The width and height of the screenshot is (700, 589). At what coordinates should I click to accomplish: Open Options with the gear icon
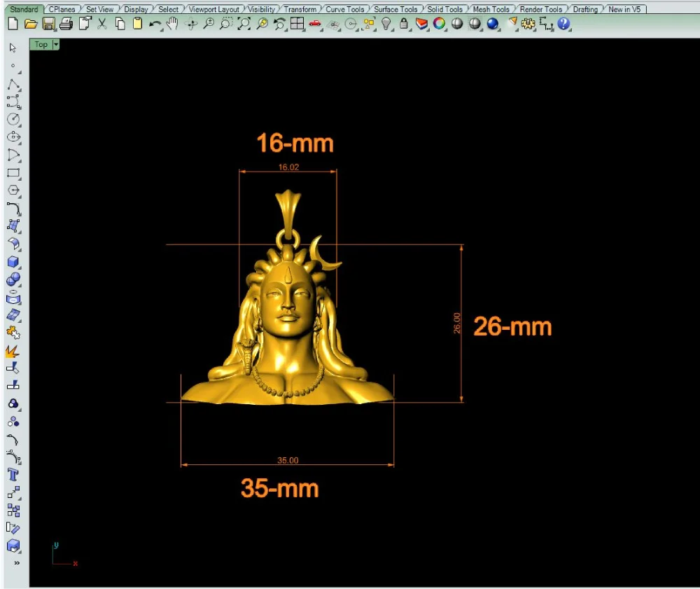[528, 24]
